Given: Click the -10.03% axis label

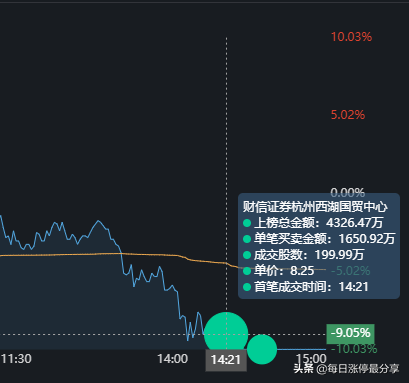Looking at the screenshot, I should [354, 349].
